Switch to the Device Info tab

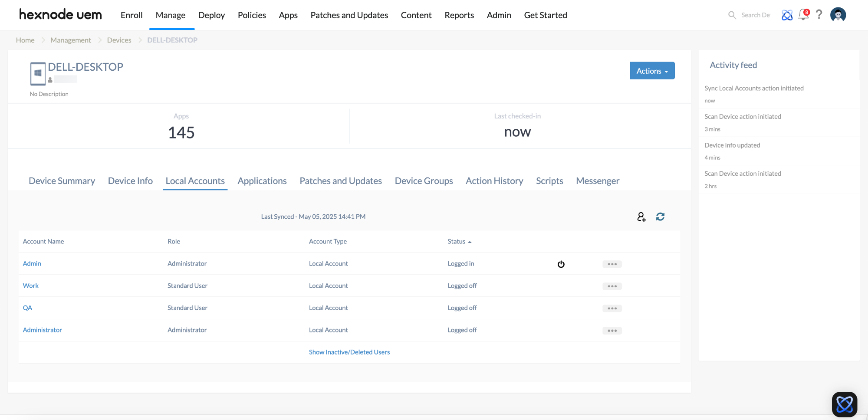pyautogui.click(x=130, y=181)
